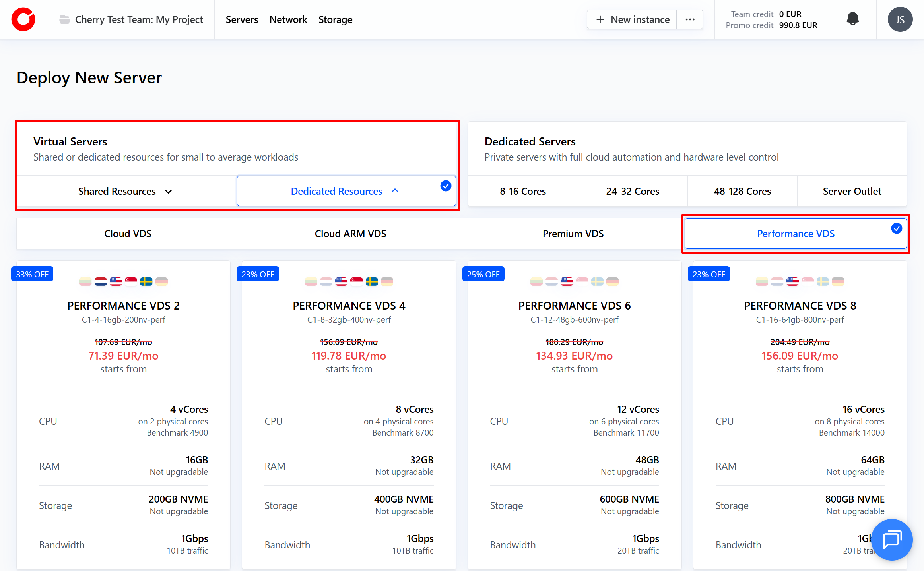Click the Cherry Servers red logo
Screen dimensions: 924x571
tap(23, 19)
